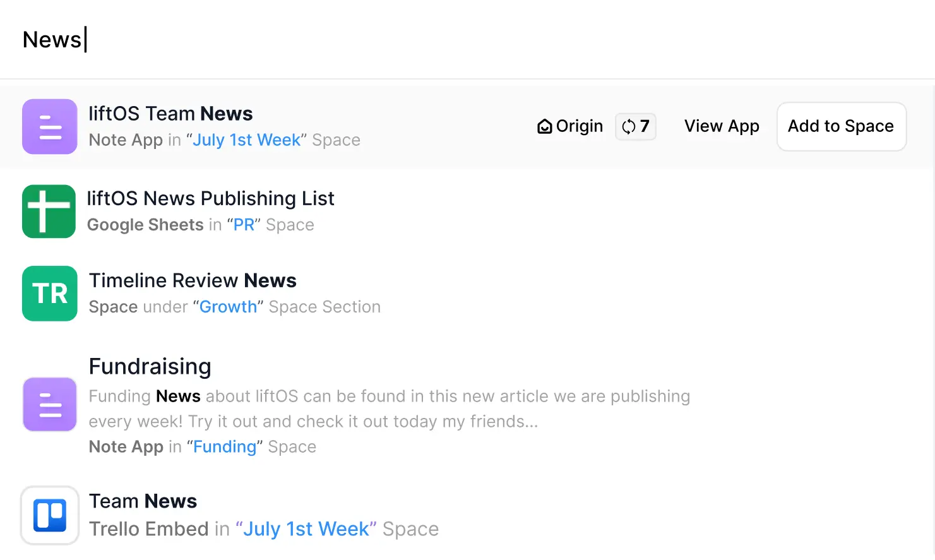Image resolution: width=935 pixels, height=560 pixels.
Task: Click the Fundraising purple note icon
Action: pos(50,405)
